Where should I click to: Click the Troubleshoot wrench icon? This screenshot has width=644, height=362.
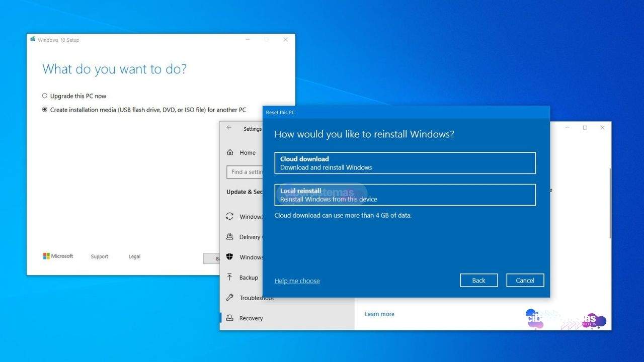230,298
